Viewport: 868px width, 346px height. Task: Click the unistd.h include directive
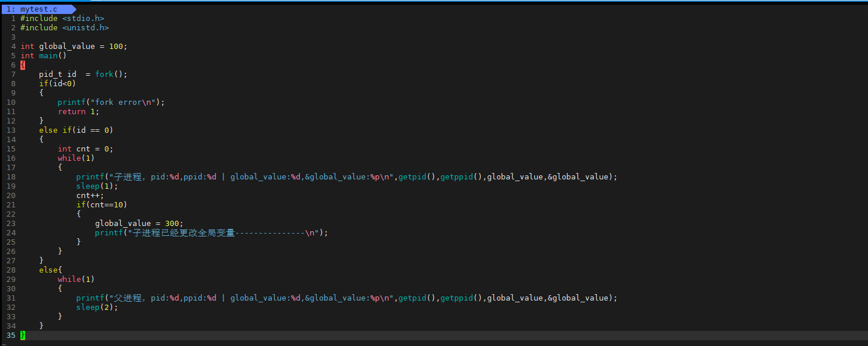point(65,28)
